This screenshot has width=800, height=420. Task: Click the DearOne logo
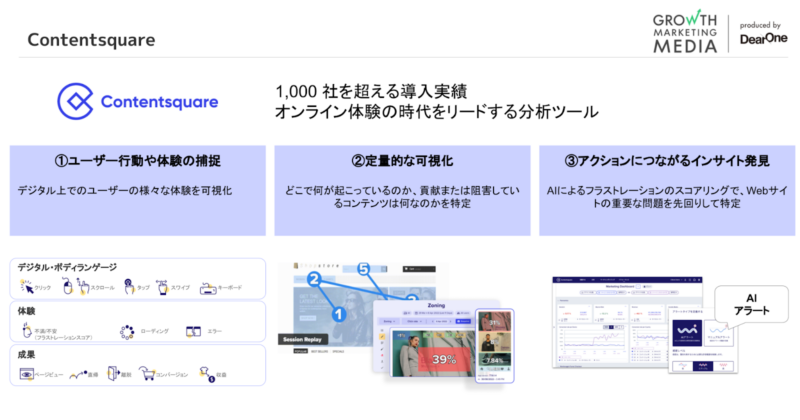click(x=763, y=39)
